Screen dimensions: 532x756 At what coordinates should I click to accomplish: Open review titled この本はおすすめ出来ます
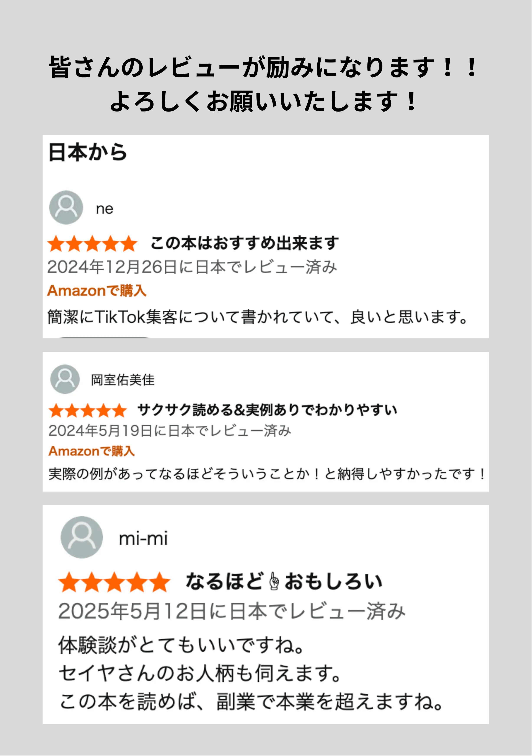[245, 243]
